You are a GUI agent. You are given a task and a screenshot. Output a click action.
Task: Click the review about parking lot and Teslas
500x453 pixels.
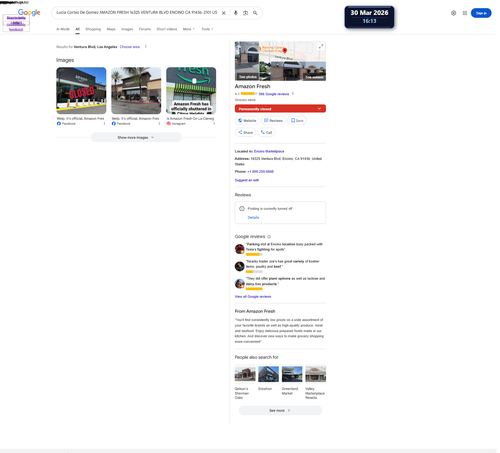point(284,247)
